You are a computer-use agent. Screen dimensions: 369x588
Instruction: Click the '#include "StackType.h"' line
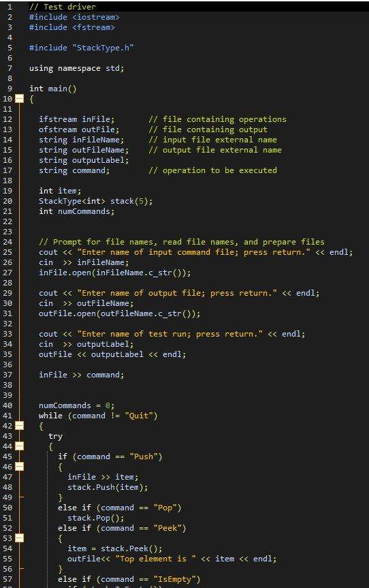(82, 48)
